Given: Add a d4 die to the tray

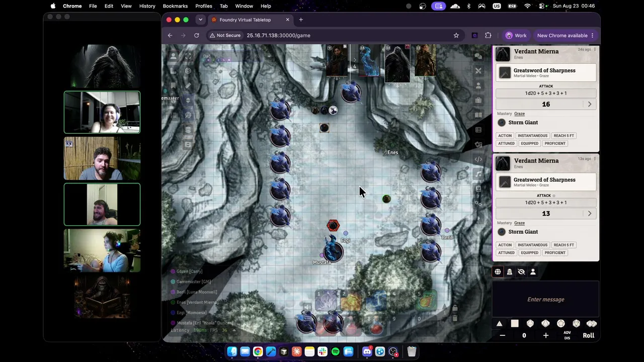Looking at the screenshot, I should 499,324.
